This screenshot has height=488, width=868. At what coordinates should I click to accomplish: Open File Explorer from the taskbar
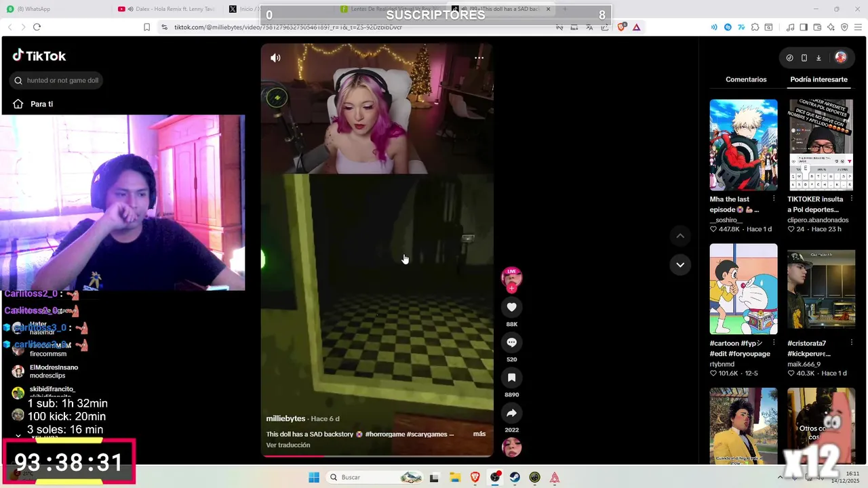pyautogui.click(x=454, y=477)
